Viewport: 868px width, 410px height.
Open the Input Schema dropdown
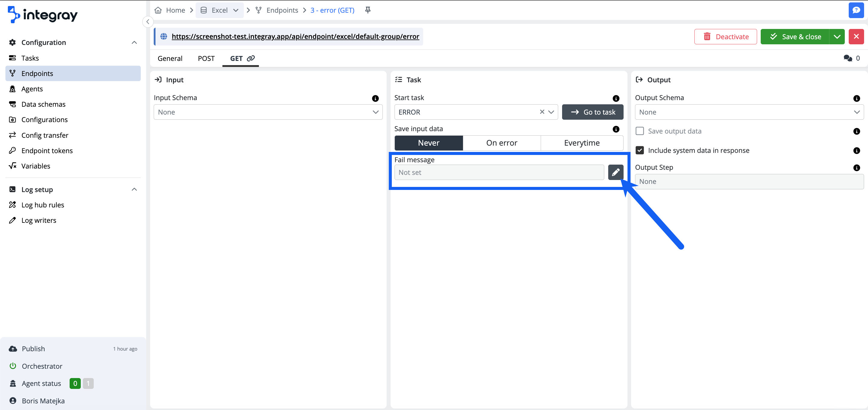coord(268,112)
